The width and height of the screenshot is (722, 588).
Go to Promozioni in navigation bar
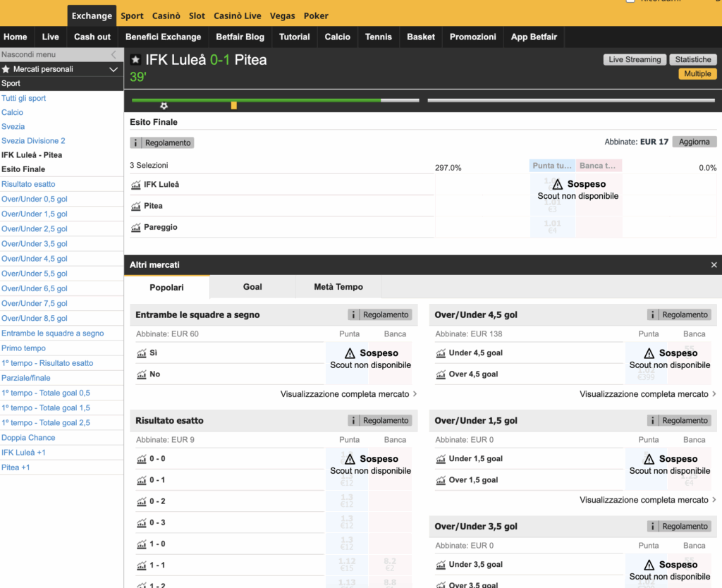click(473, 37)
